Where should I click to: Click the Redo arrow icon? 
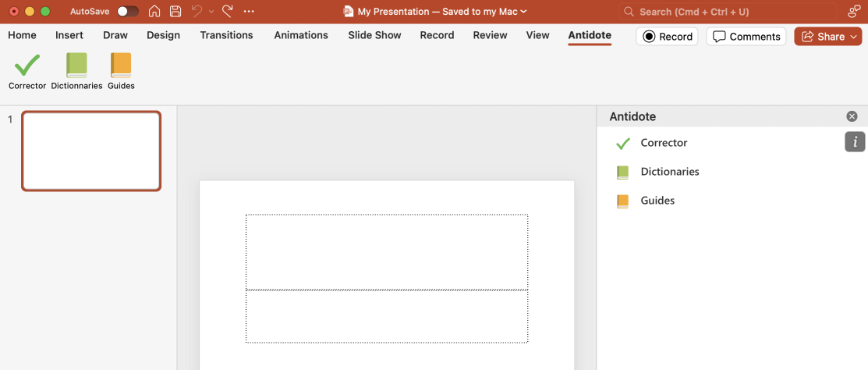click(x=228, y=12)
